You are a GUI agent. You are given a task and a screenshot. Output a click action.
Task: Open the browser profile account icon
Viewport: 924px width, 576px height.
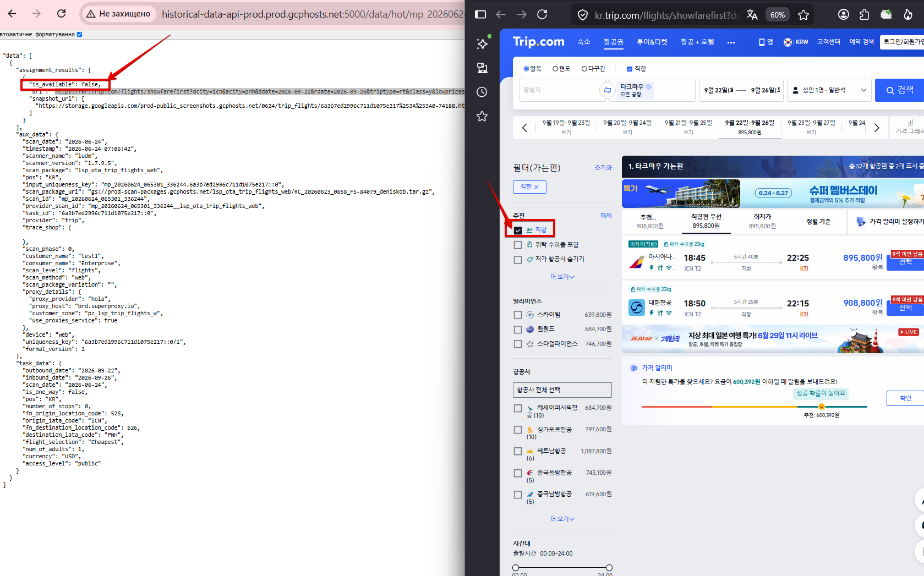click(x=843, y=14)
